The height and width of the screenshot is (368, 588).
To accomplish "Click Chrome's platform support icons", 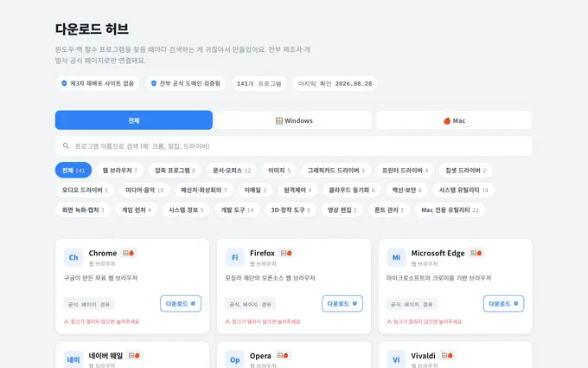I will 129,253.
